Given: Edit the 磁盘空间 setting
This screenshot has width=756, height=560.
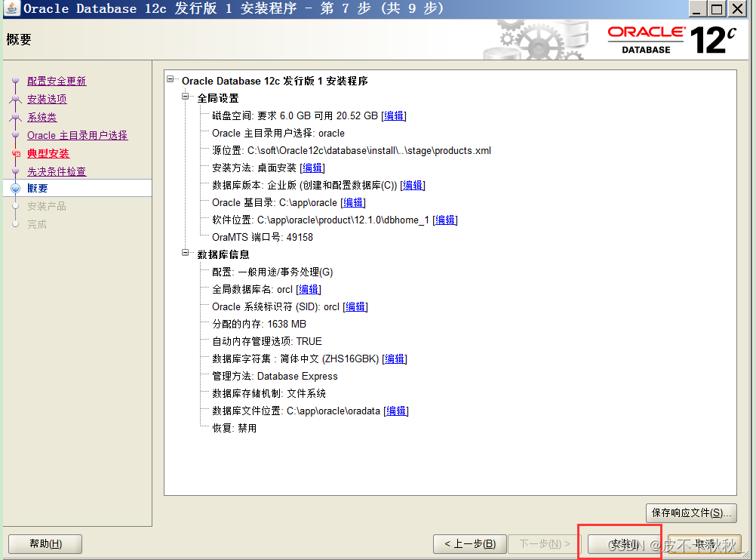Looking at the screenshot, I should 394,115.
